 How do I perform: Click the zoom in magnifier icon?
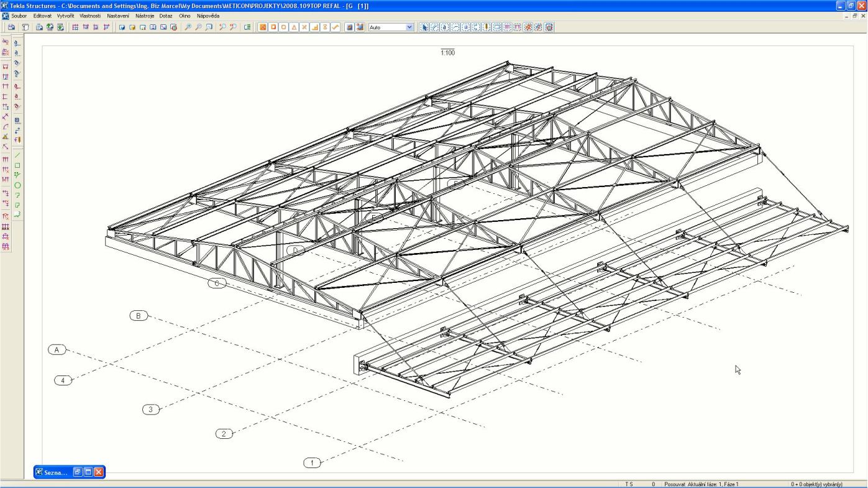pyautogui.click(x=188, y=27)
